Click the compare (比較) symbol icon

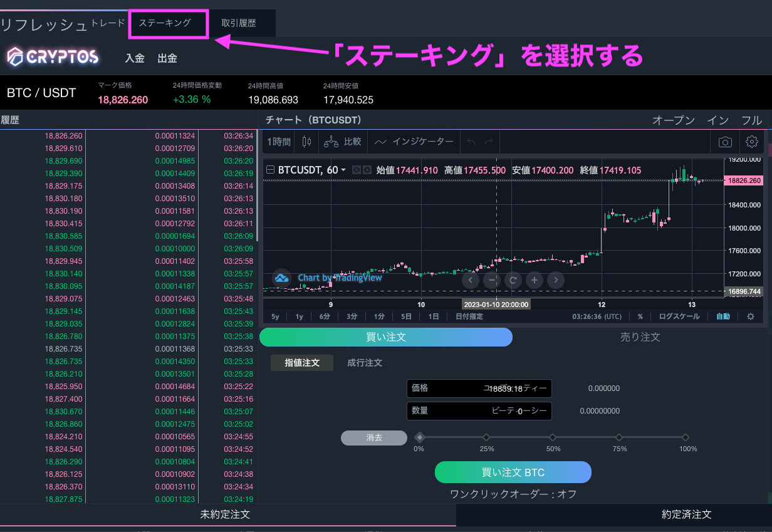click(343, 142)
